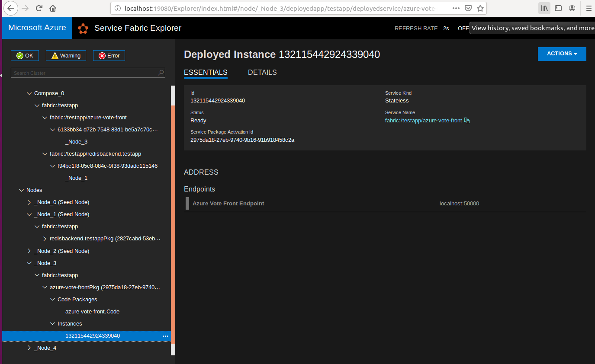Screen dimensions: 595x364
Task: Click the browser reload button
Action: point(39,8)
